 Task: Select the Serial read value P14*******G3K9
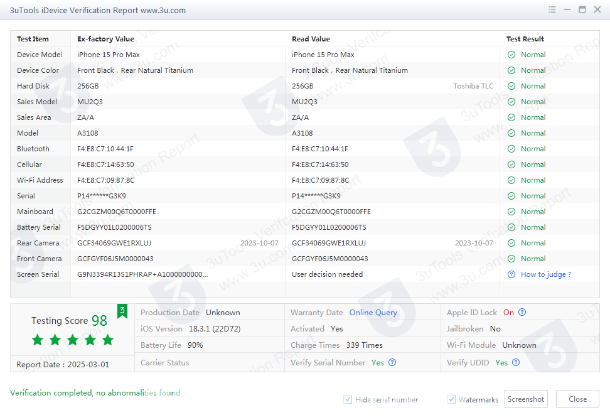316,196
